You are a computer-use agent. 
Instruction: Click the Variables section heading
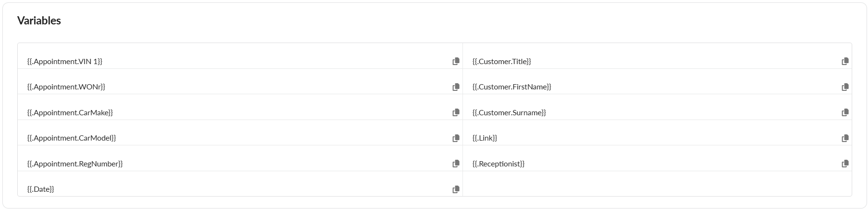pos(39,21)
